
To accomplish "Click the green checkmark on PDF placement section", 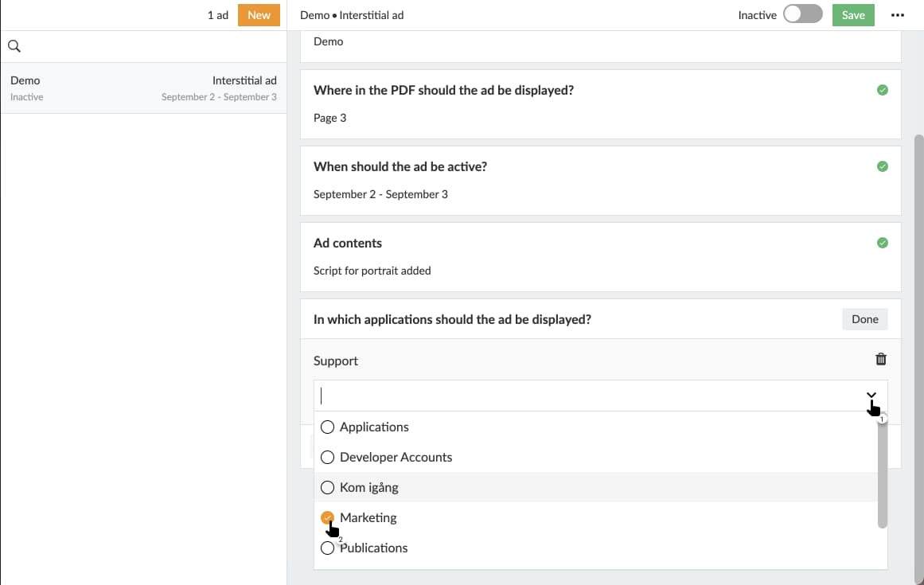I will (882, 90).
